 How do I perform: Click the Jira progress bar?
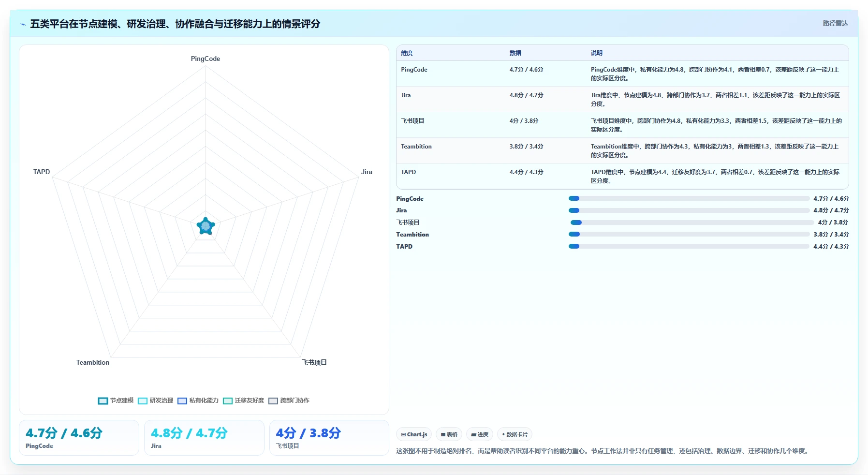point(689,210)
